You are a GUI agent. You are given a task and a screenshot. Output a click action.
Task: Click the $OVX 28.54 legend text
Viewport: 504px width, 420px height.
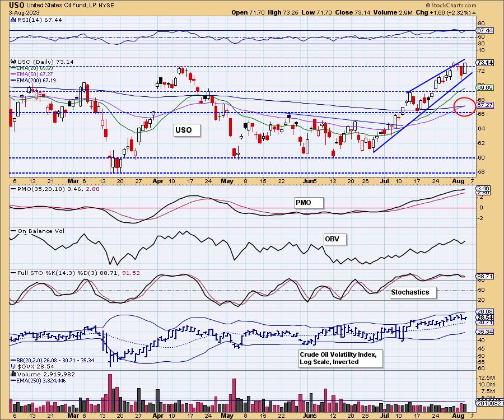point(36,366)
